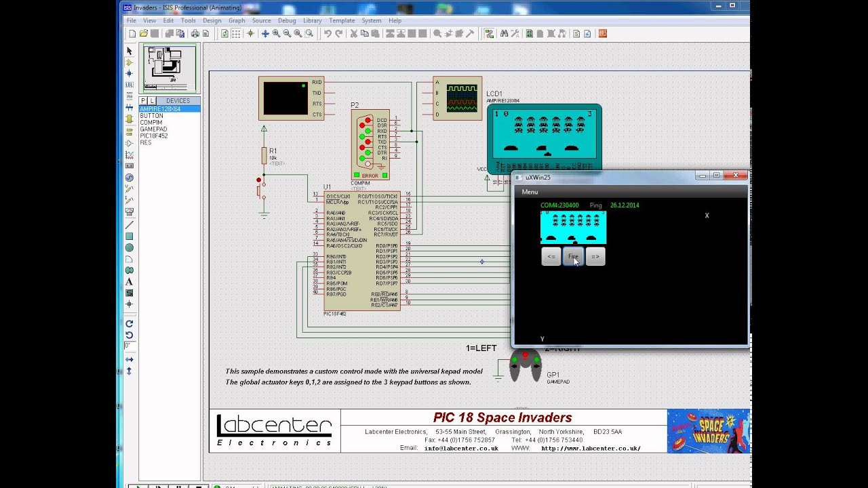The height and width of the screenshot is (488, 868).
Task: Open the Menu in uXWin25 window
Action: click(x=530, y=192)
